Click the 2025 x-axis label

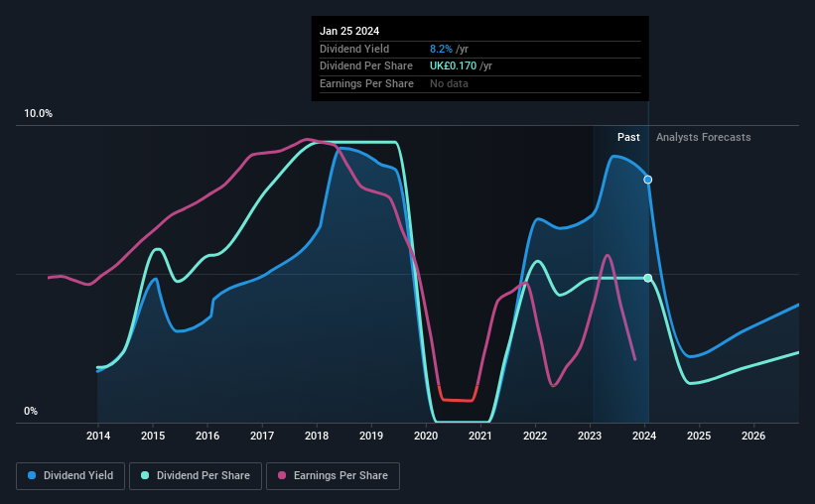pyautogui.click(x=699, y=436)
